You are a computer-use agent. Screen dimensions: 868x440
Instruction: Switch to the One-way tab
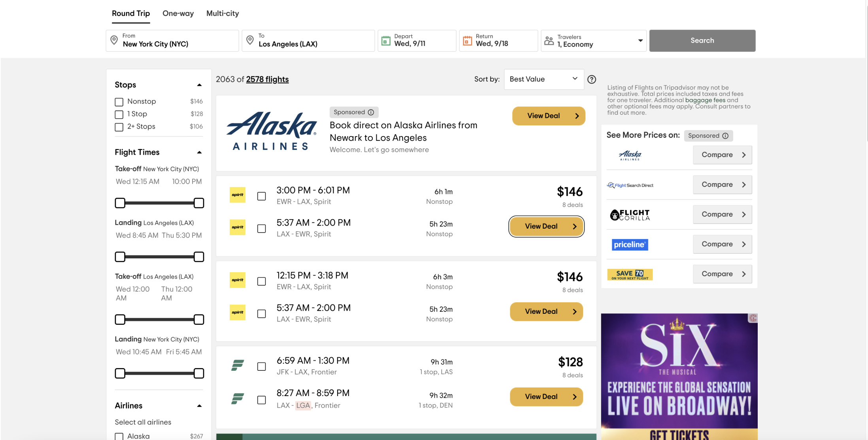[x=178, y=13]
